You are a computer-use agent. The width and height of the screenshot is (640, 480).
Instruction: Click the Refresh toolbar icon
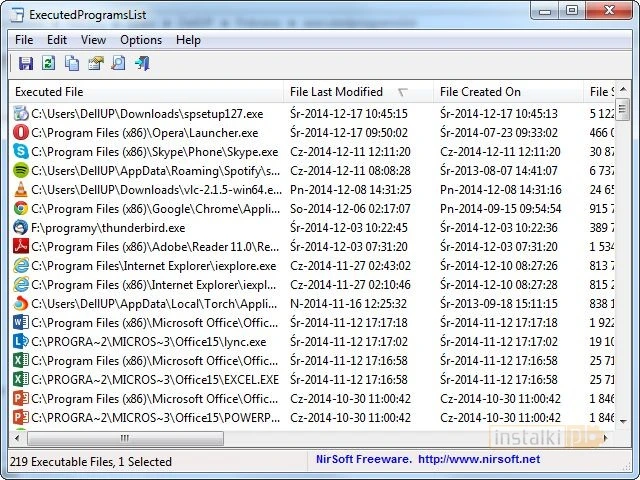point(49,64)
